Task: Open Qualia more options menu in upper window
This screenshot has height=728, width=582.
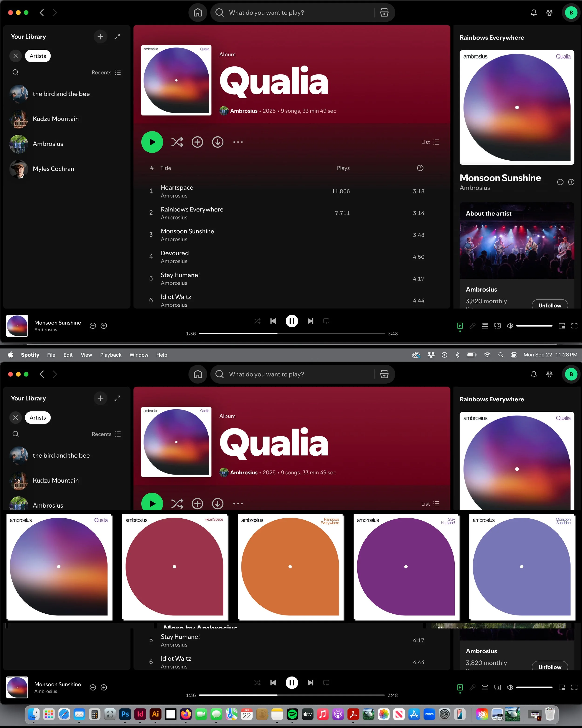Action: 238,142
